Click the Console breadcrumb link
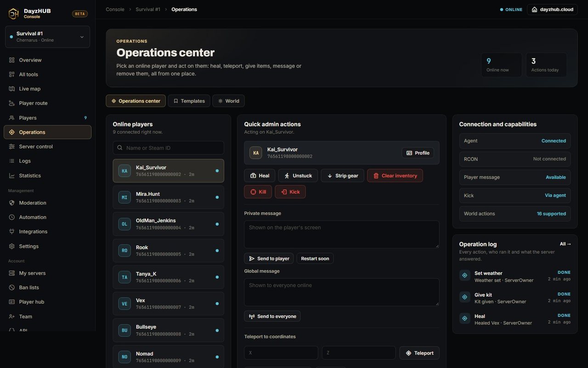 coord(115,9)
